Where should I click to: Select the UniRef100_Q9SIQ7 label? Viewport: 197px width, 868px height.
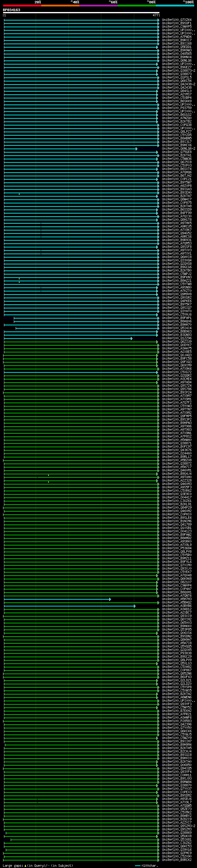(x=177, y=308)
